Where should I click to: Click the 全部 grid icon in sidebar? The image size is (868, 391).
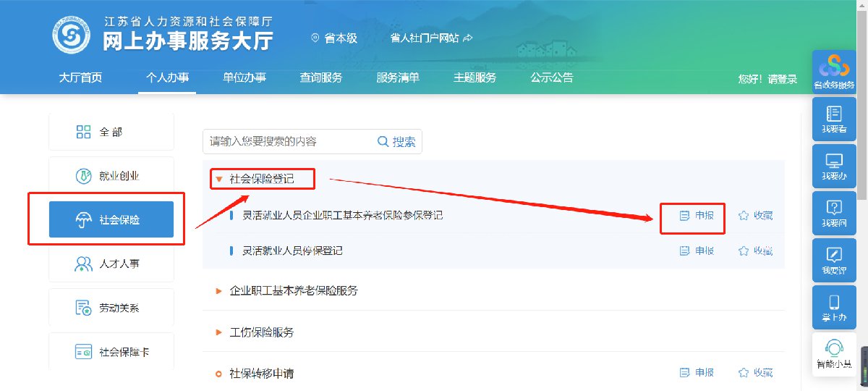(84, 132)
